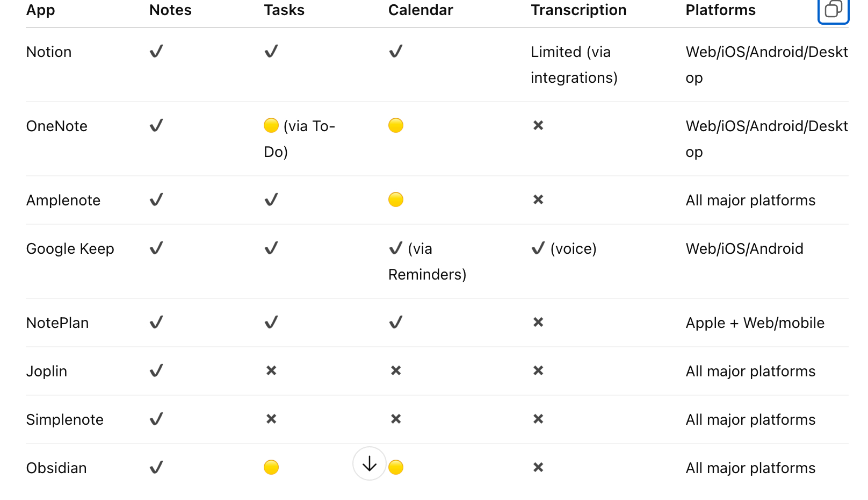
Task: Click the yellow circle in OneNote Calendar
Action: tap(396, 126)
